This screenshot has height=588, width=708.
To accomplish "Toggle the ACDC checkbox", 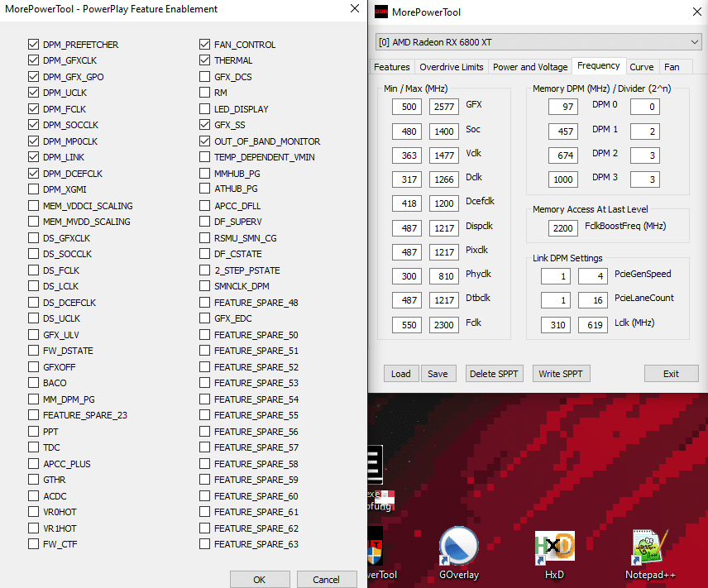I will click(x=33, y=496).
